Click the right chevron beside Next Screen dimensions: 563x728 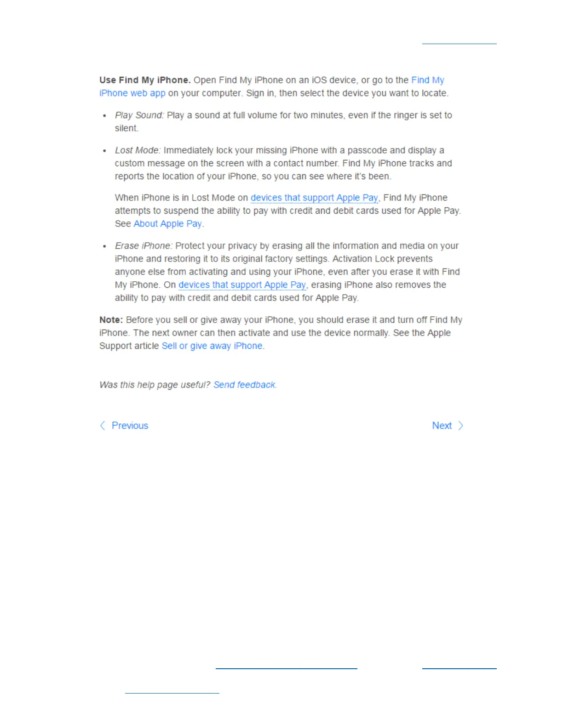(460, 426)
